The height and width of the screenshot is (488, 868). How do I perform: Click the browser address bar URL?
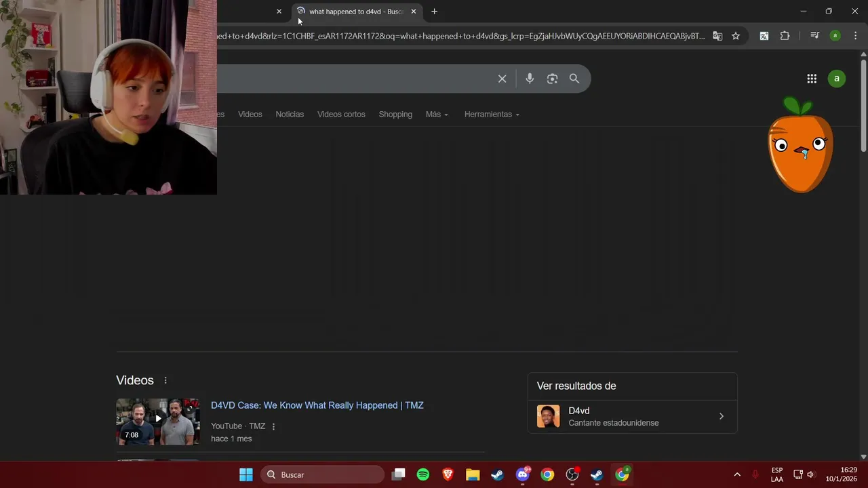pos(461,36)
